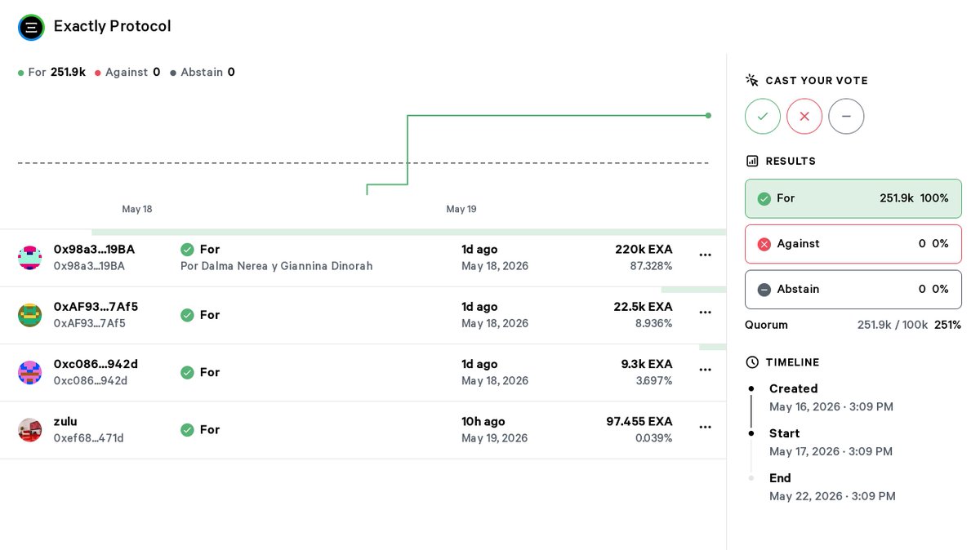Open avatar of voter 0xc086...942d

[30, 372]
